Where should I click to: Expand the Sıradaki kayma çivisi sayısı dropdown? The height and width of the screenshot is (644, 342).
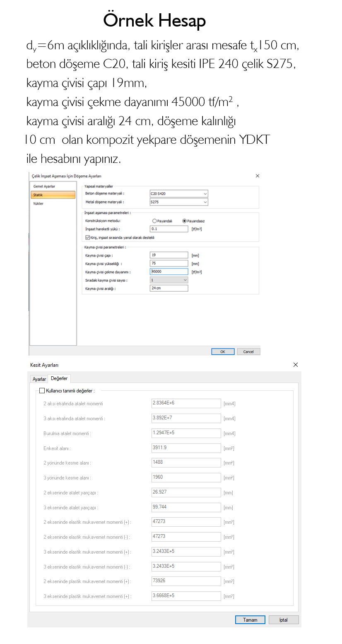(x=169, y=280)
